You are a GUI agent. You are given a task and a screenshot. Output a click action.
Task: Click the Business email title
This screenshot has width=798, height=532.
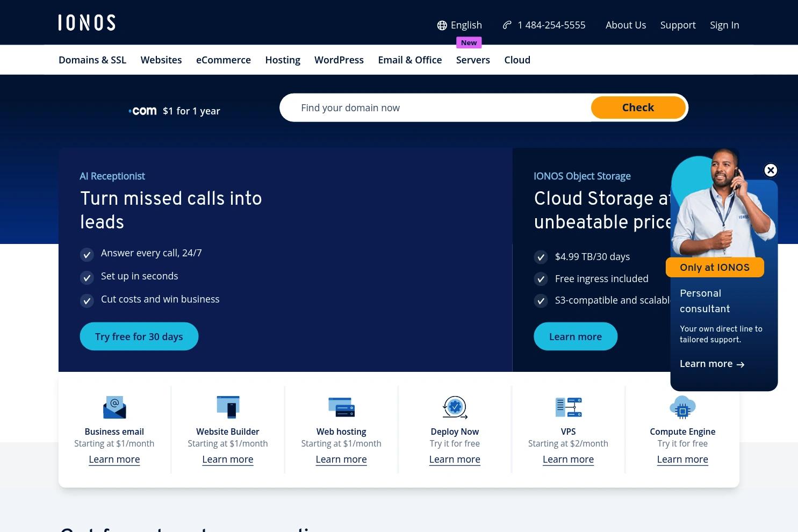(114, 432)
